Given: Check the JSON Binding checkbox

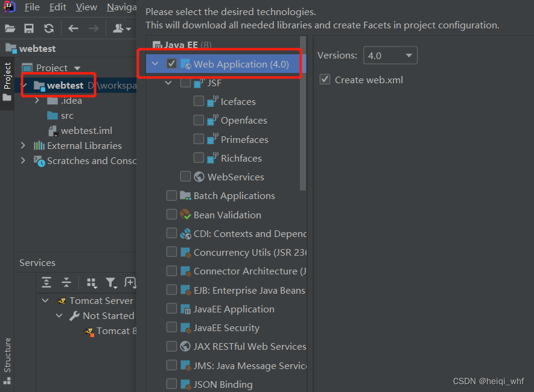Looking at the screenshot, I should click(x=171, y=384).
